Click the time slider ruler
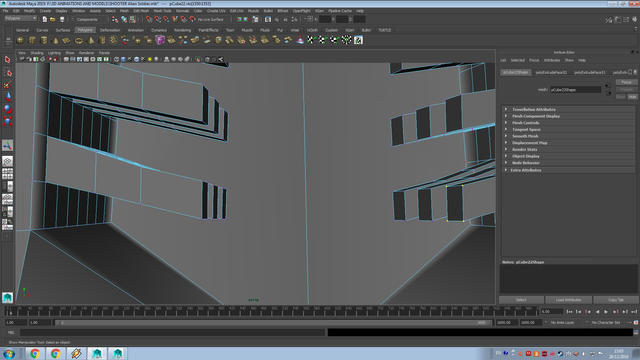Screen dimensions: 640x360 click(x=272, y=311)
